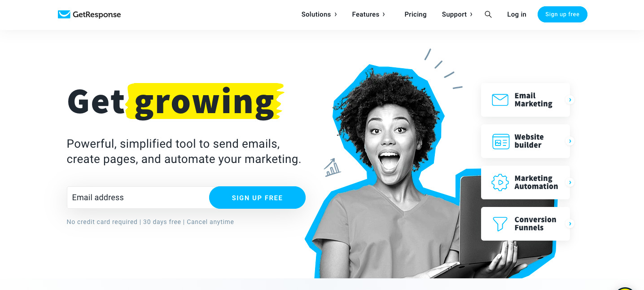
Task: Click arrow chevron beside Email Marketing card
Action: click(570, 100)
